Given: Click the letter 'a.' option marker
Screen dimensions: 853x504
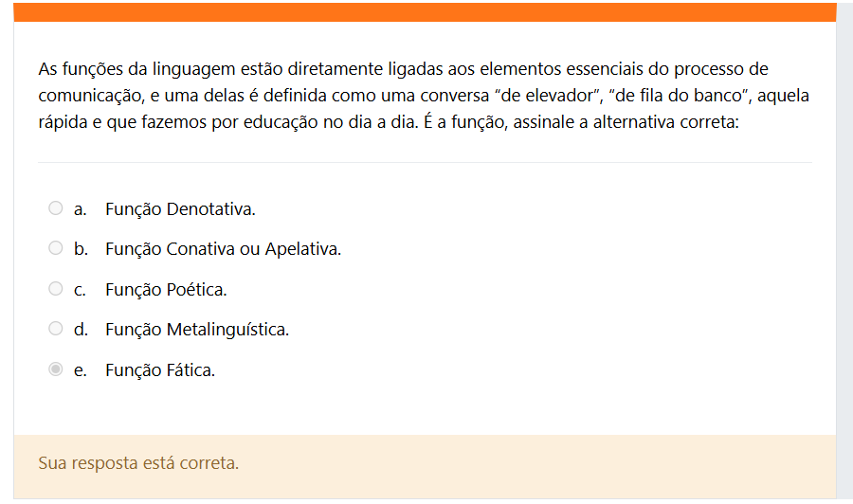Looking at the screenshot, I should (x=80, y=209).
